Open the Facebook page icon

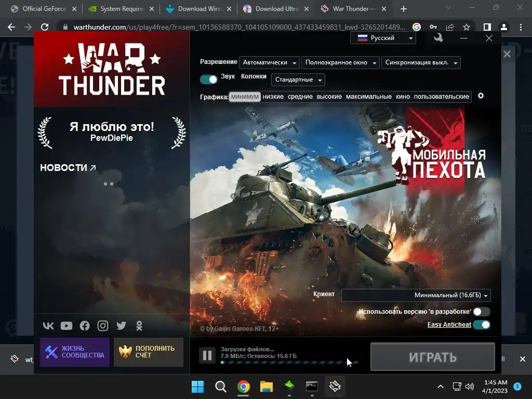(85, 326)
